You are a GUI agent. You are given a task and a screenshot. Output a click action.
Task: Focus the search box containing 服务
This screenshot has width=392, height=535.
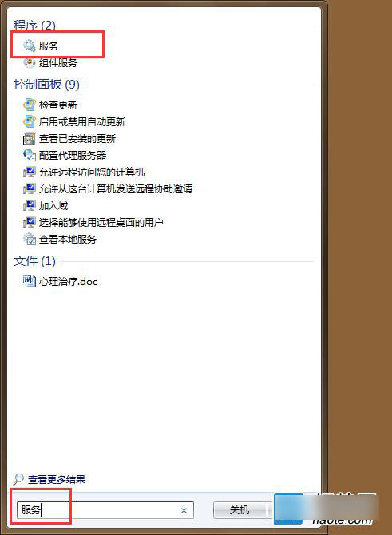pyautogui.click(x=105, y=510)
